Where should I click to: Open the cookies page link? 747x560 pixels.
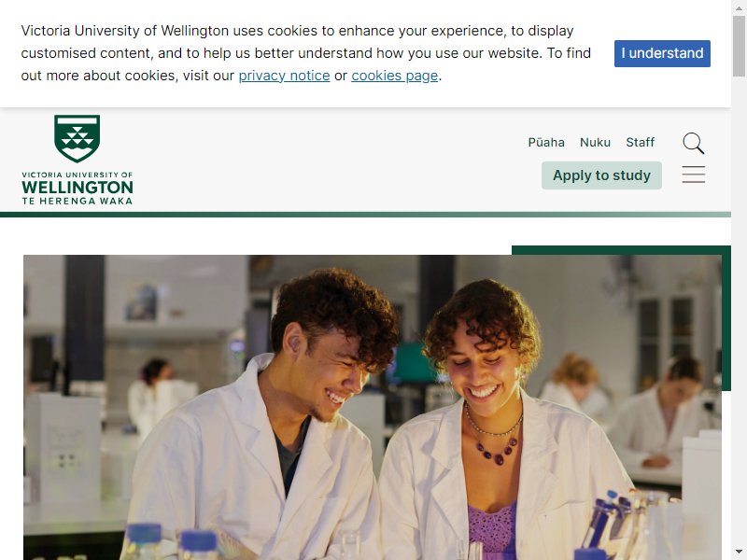(394, 76)
